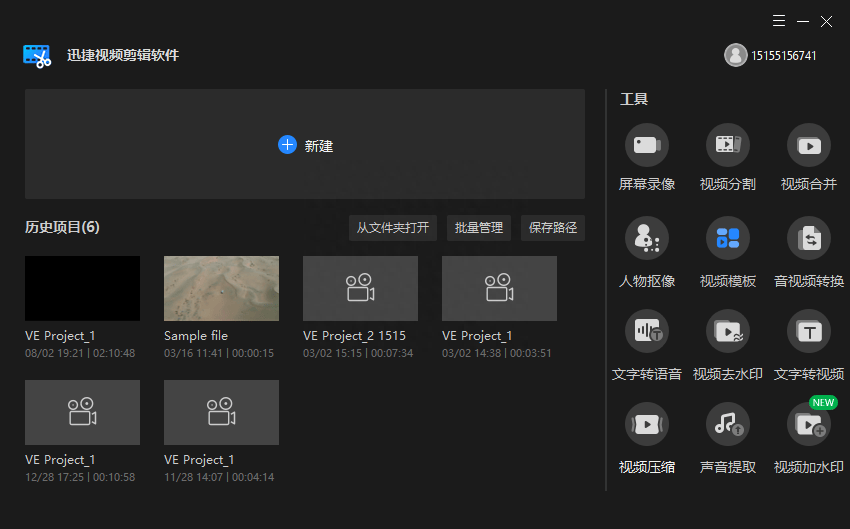Click the 保存路径 save path button
Viewport: 850px width, 529px height.
coord(553,228)
